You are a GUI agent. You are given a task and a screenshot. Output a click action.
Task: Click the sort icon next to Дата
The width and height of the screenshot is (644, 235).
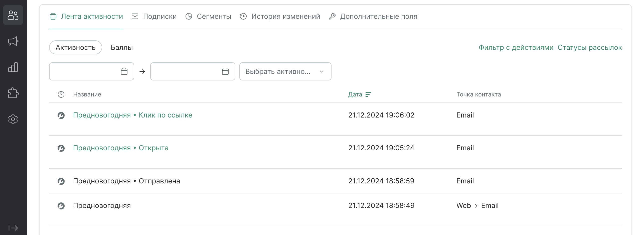368,94
